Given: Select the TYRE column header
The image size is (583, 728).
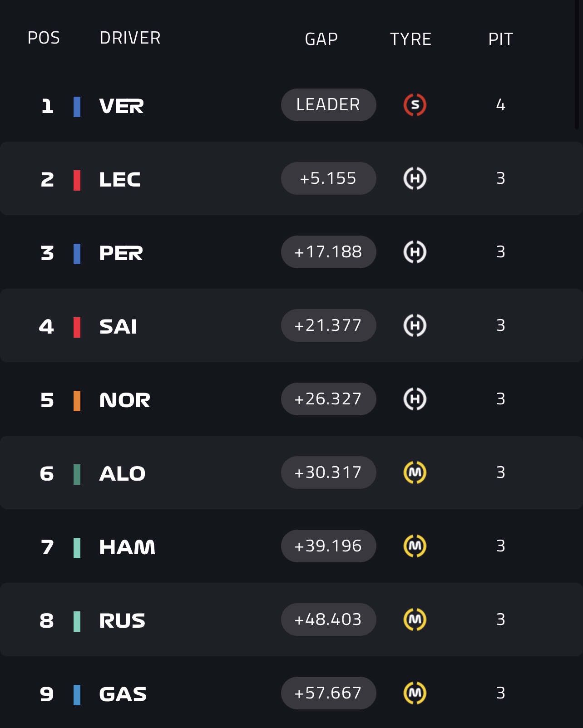Looking at the screenshot, I should [x=410, y=39].
